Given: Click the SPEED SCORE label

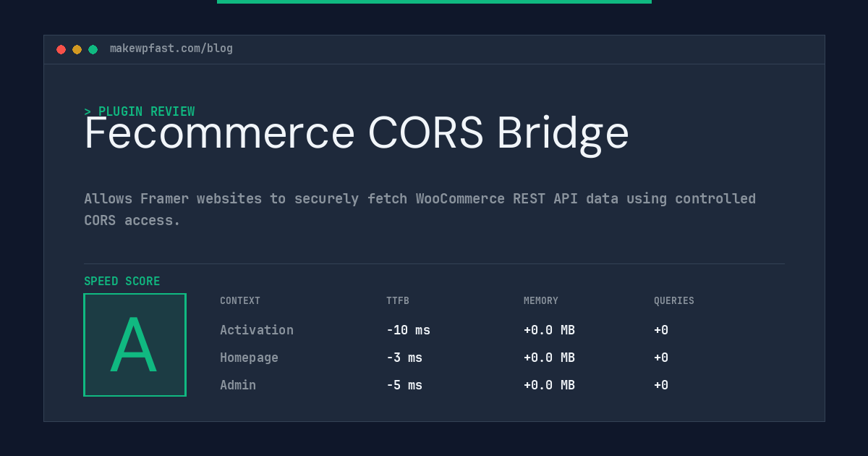Looking at the screenshot, I should [122, 282].
